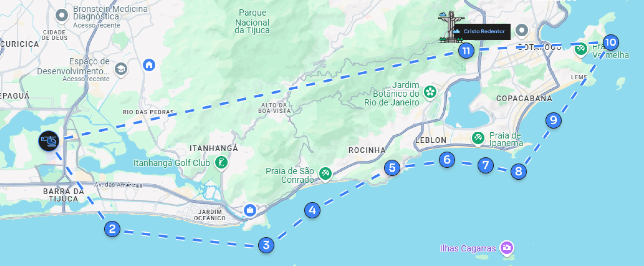Select waypoint 5 near Rocinha
Image resolution: width=644 pixels, height=266 pixels.
pos(392,168)
